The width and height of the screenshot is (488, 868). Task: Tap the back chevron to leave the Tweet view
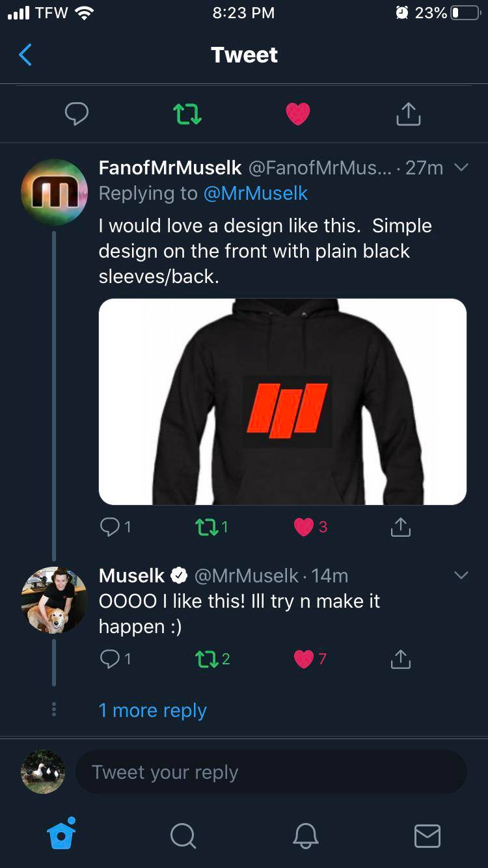[24, 55]
